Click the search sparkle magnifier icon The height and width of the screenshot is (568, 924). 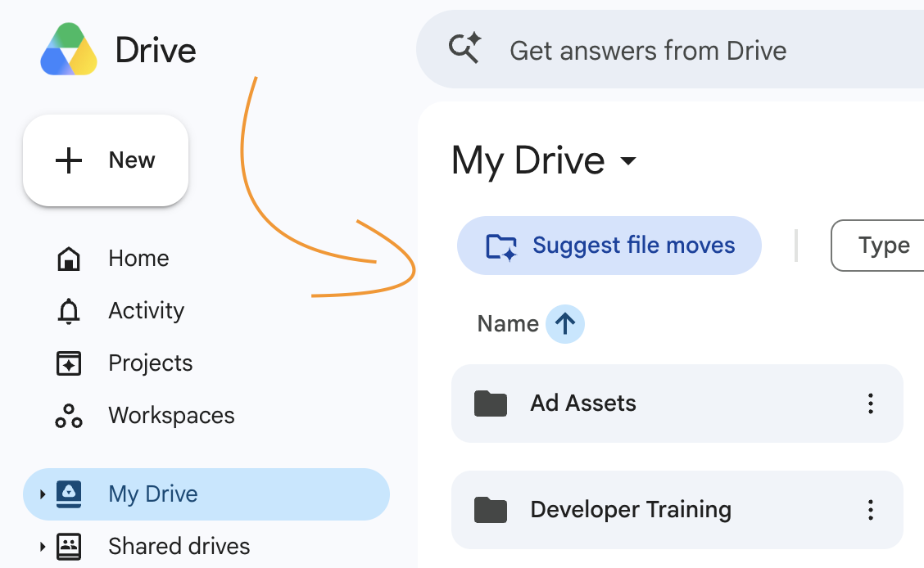(465, 48)
